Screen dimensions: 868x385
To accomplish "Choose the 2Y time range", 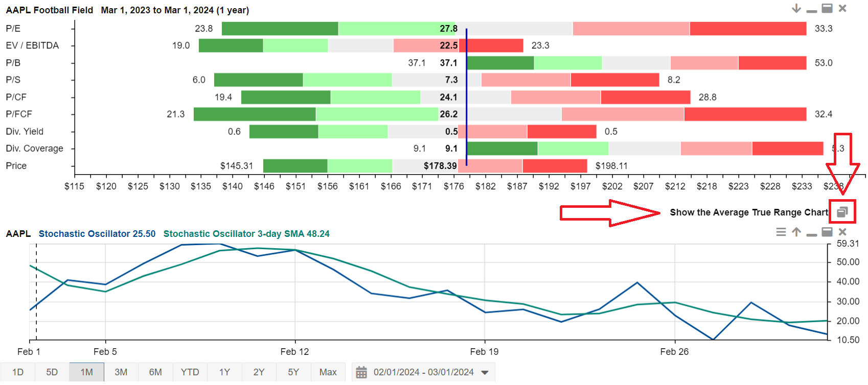I will (259, 372).
